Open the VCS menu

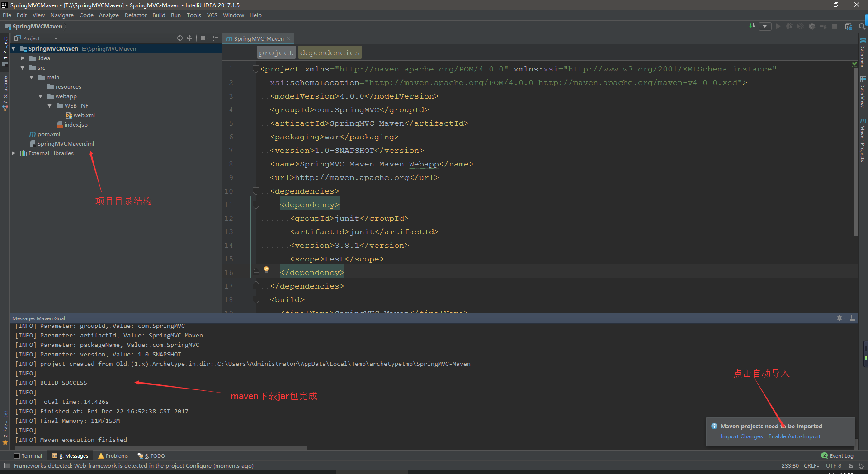point(212,15)
